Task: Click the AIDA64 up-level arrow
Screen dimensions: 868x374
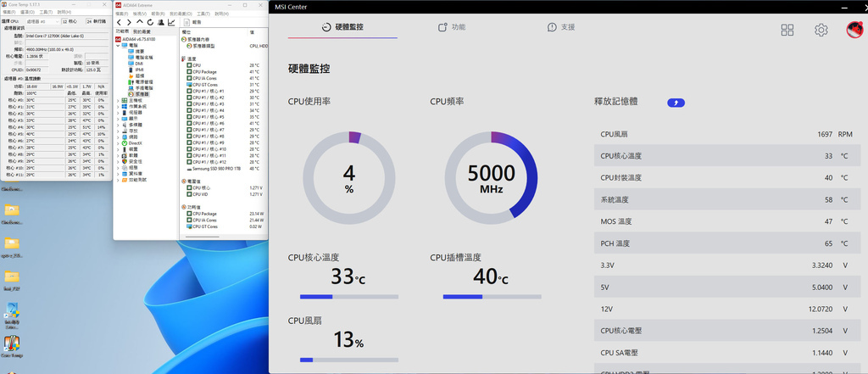Action: 140,22
